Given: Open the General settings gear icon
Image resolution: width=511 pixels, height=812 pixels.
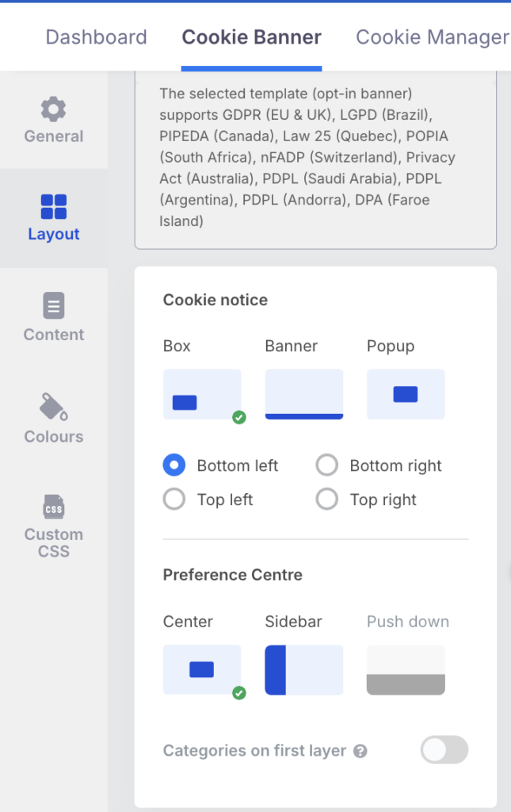Looking at the screenshot, I should pos(53,109).
